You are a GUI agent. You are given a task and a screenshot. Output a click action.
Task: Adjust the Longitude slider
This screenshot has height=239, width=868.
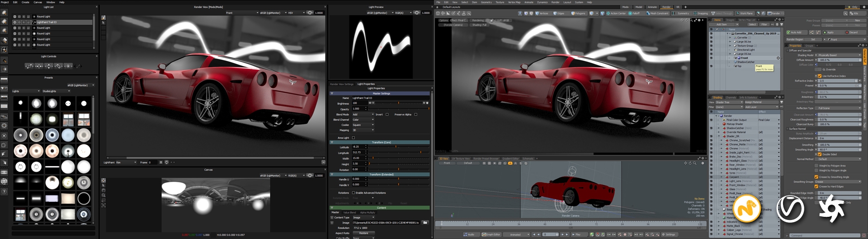(398, 153)
